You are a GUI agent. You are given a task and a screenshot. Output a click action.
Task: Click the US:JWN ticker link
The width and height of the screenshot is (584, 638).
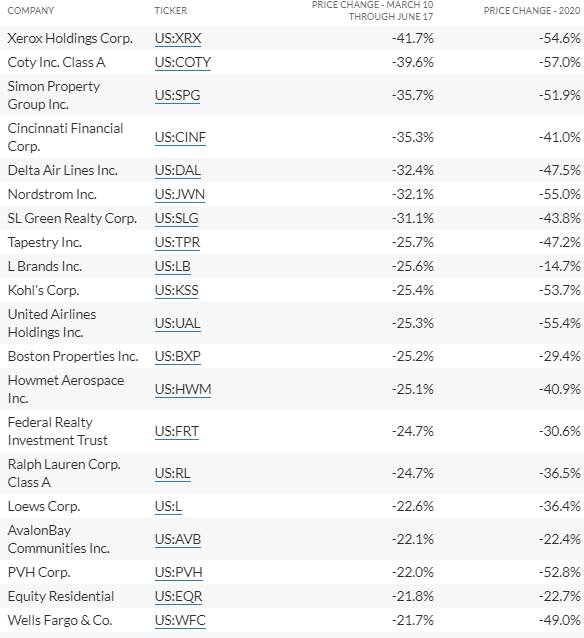point(179,194)
